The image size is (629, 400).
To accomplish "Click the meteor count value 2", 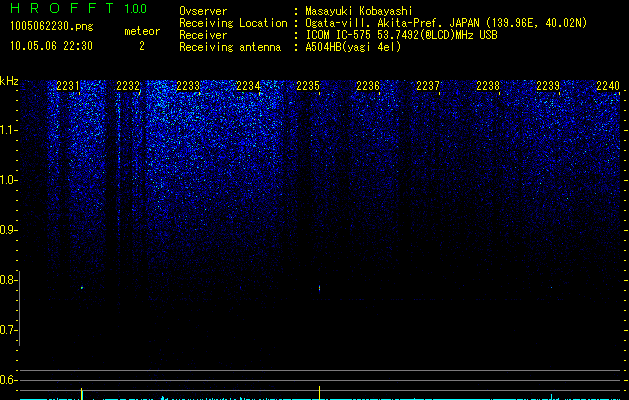I will coord(142,46).
